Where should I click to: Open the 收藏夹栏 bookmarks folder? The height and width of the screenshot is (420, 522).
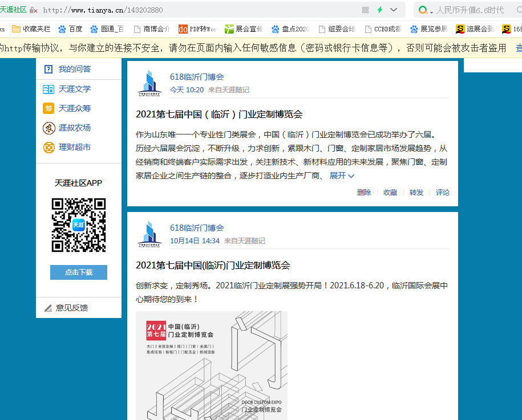[x=31, y=29]
